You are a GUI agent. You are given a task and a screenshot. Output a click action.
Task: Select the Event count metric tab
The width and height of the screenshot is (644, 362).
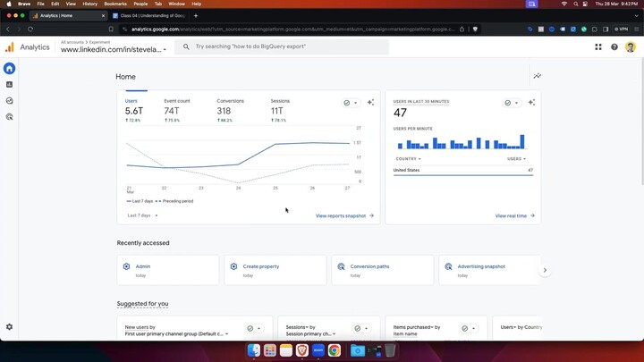pyautogui.click(x=177, y=111)
